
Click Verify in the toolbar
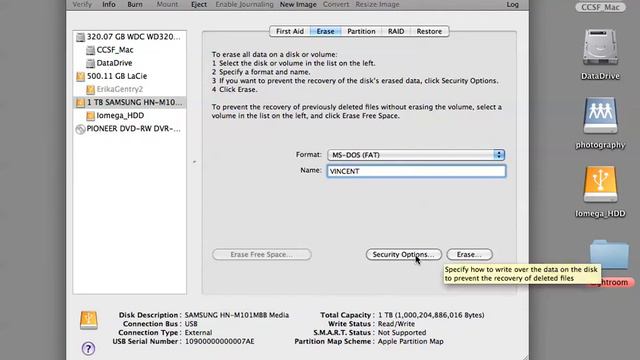[x=82, y=4]
